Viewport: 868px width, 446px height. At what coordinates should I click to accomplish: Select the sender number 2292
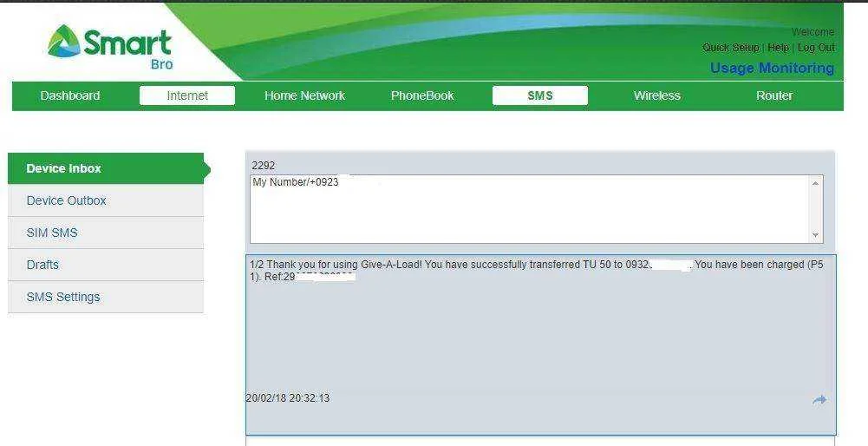coord(263,166)
